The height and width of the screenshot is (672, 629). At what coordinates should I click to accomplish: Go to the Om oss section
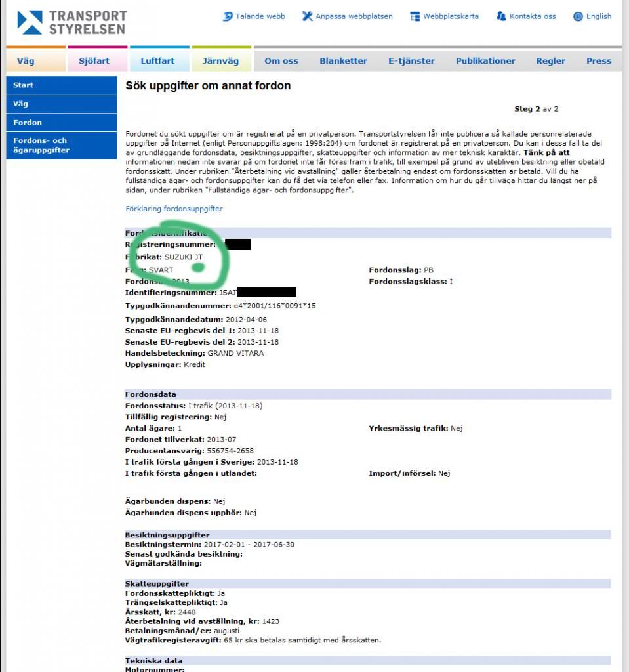[281, 60]
